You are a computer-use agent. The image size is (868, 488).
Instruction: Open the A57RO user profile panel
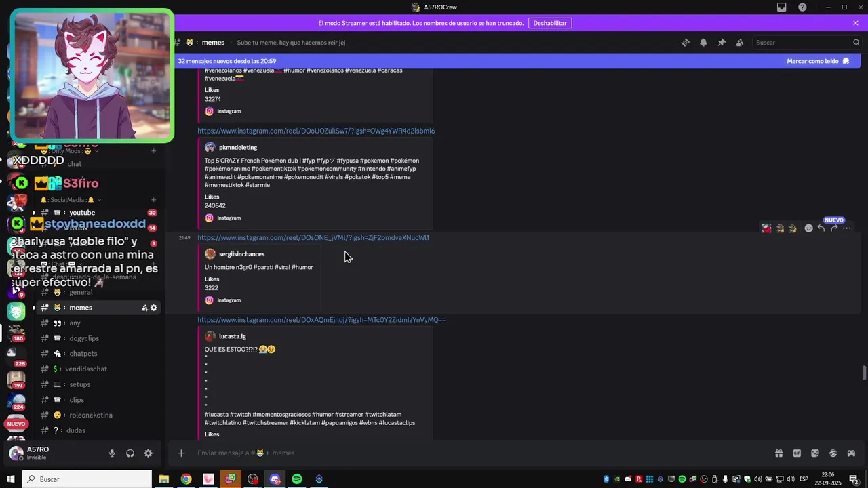54,453
